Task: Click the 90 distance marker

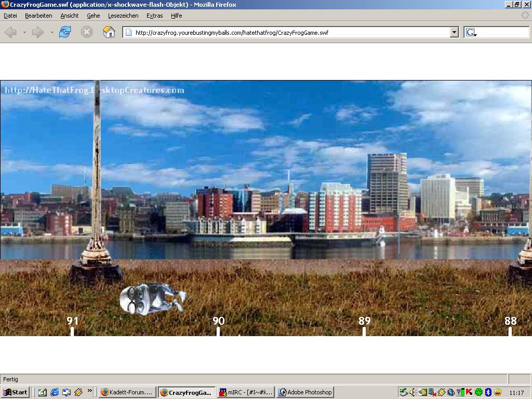Action: (x=218, y=322)
